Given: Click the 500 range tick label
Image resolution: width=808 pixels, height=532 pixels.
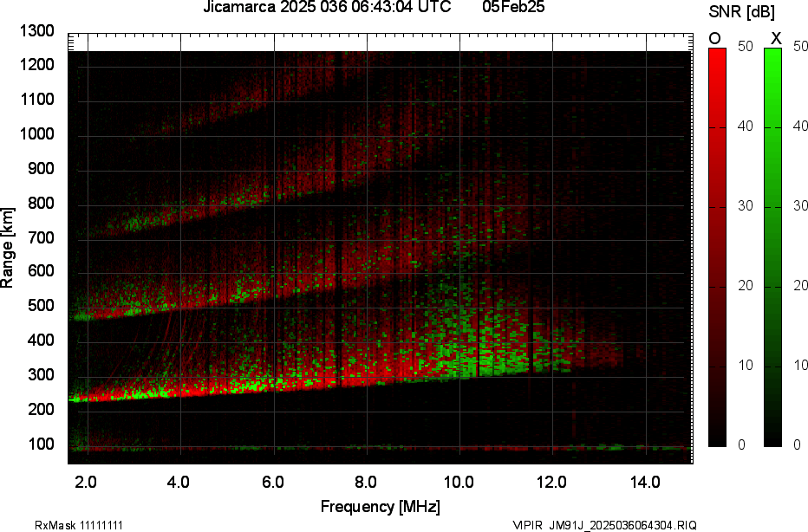Looking at the screenshot, I should point(41,305).
